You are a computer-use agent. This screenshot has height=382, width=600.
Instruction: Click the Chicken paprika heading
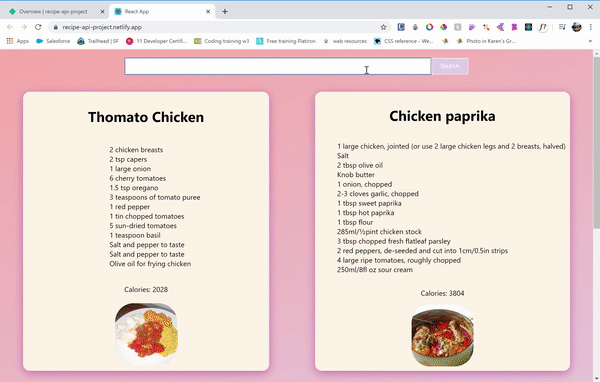coord(442,116)
